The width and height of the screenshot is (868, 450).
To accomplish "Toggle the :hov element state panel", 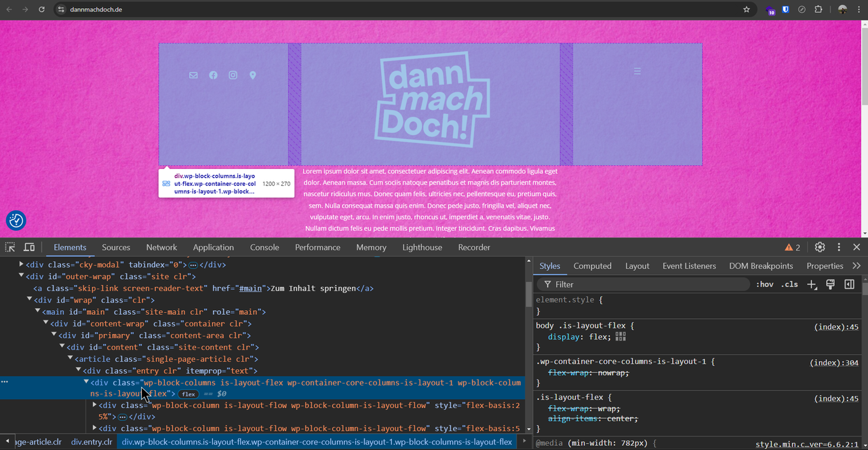I will 765,284.
